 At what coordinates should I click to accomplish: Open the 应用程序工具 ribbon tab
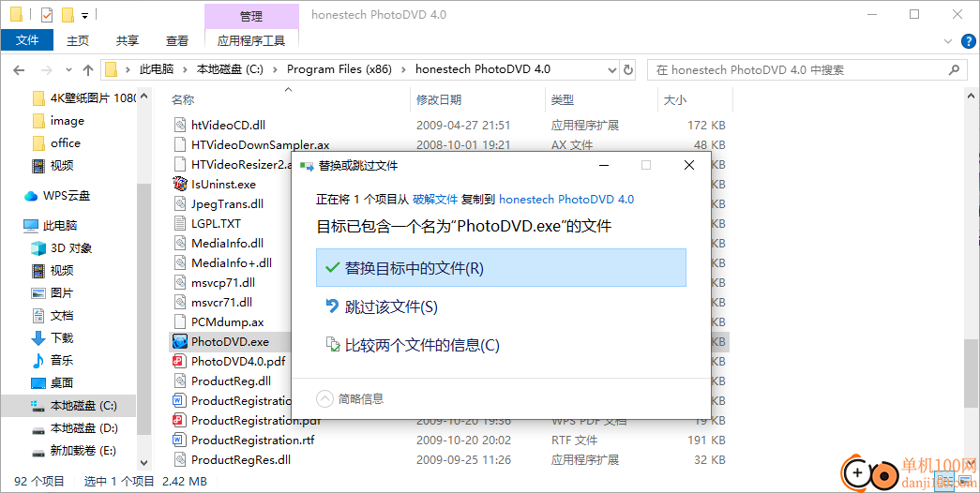coord(251,40)
